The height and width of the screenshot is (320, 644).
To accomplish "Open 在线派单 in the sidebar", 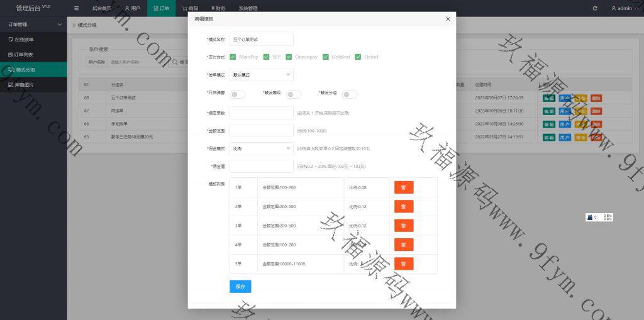I will coord(24,39).
